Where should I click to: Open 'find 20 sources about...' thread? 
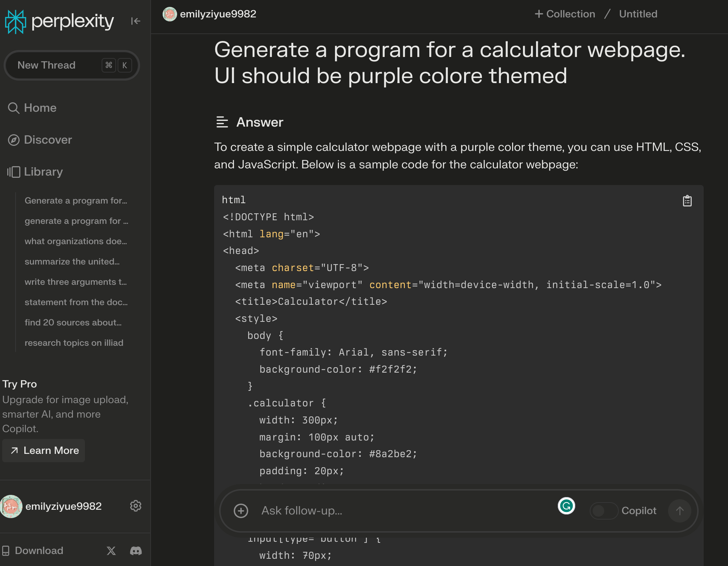[x=73, y=322]
